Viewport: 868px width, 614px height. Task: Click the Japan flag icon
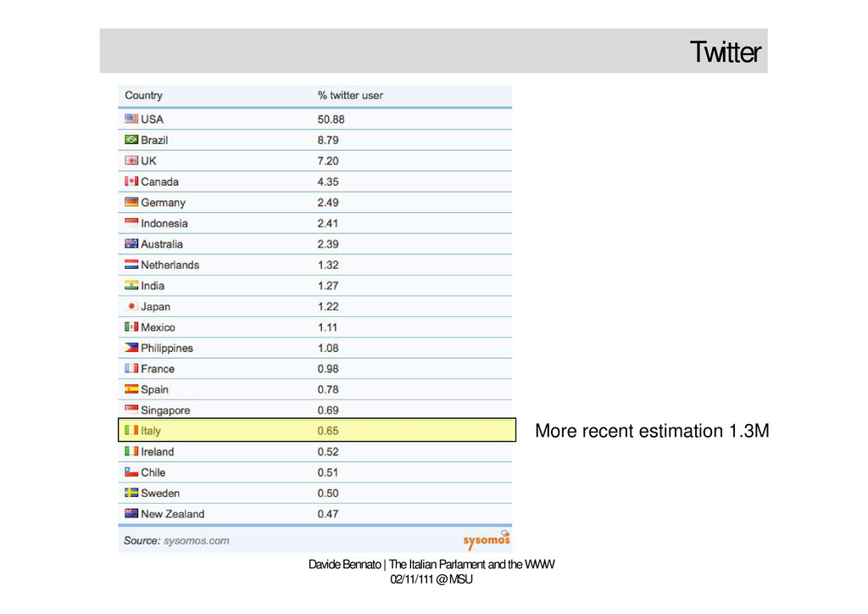(131, 305)
